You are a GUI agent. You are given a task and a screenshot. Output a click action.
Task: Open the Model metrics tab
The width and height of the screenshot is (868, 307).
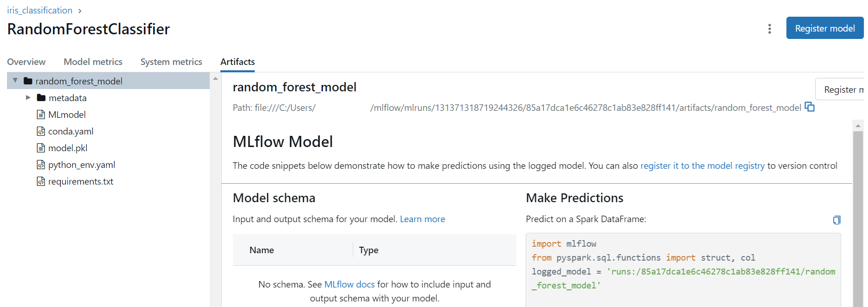coord(93,62)
